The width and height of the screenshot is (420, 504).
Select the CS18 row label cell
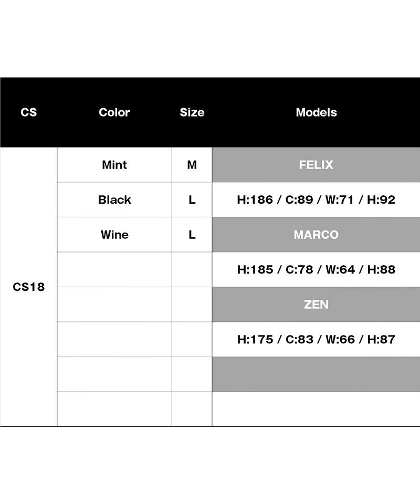(29, 287)
